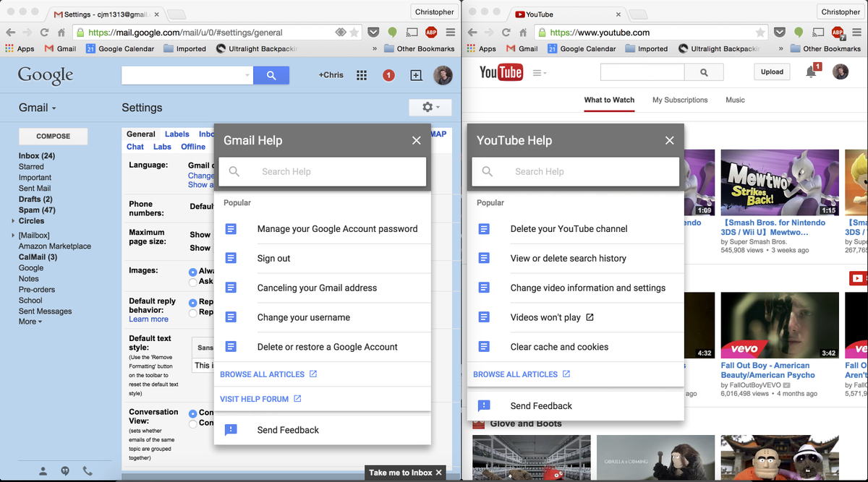This screenshot has height=482, width=868.
Task: Open Fall Out Boy vevo thumbnail
Action: coord(780,326)
